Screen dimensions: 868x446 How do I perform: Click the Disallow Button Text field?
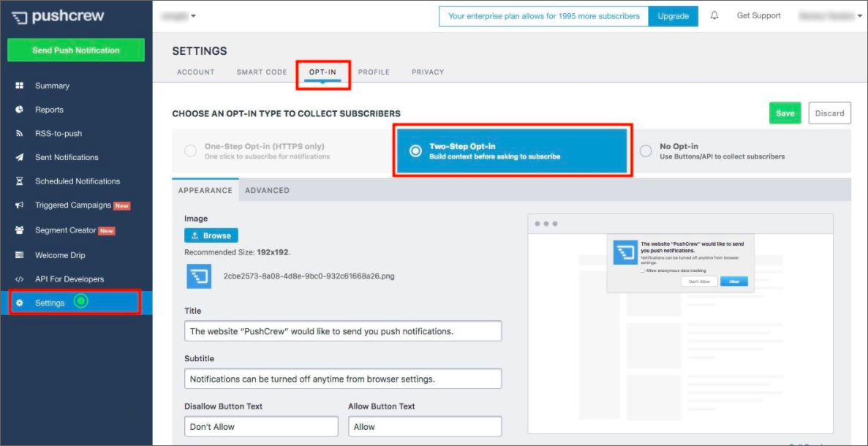[x=261, y=426]
